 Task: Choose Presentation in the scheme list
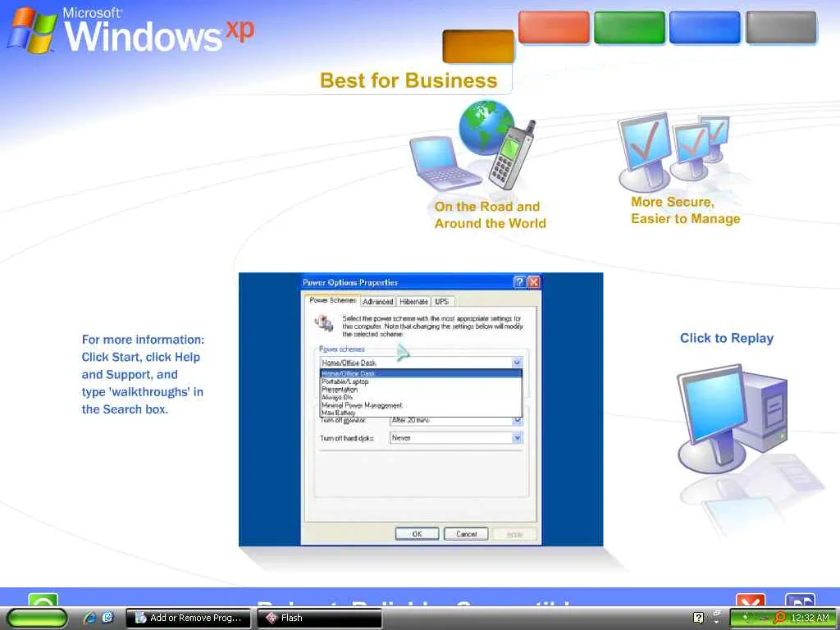pos(421,390)
